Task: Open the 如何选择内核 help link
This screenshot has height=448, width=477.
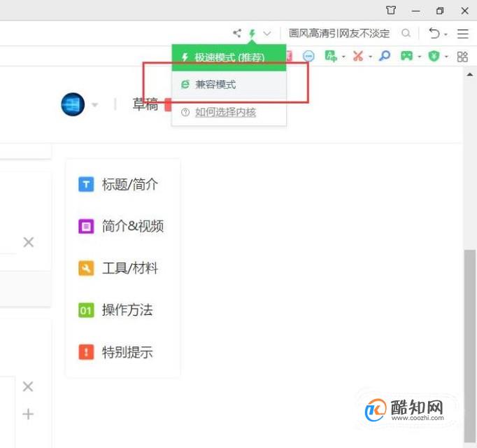Action: pos(225,113)
